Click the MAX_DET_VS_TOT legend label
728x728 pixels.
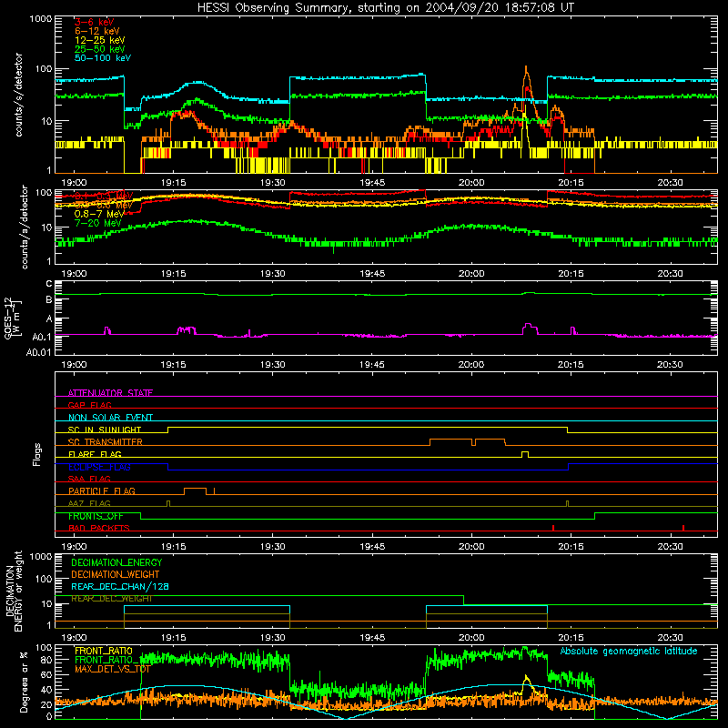(x=113, y=669)
